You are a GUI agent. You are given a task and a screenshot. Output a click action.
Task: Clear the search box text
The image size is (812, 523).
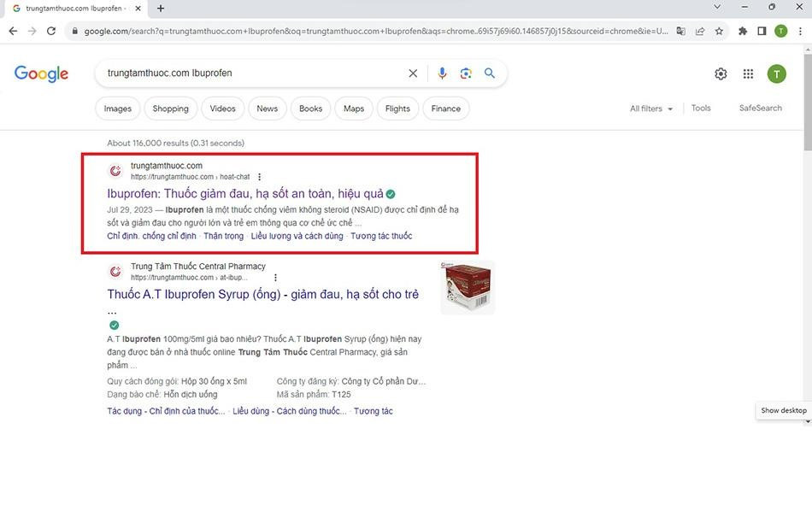413,73
